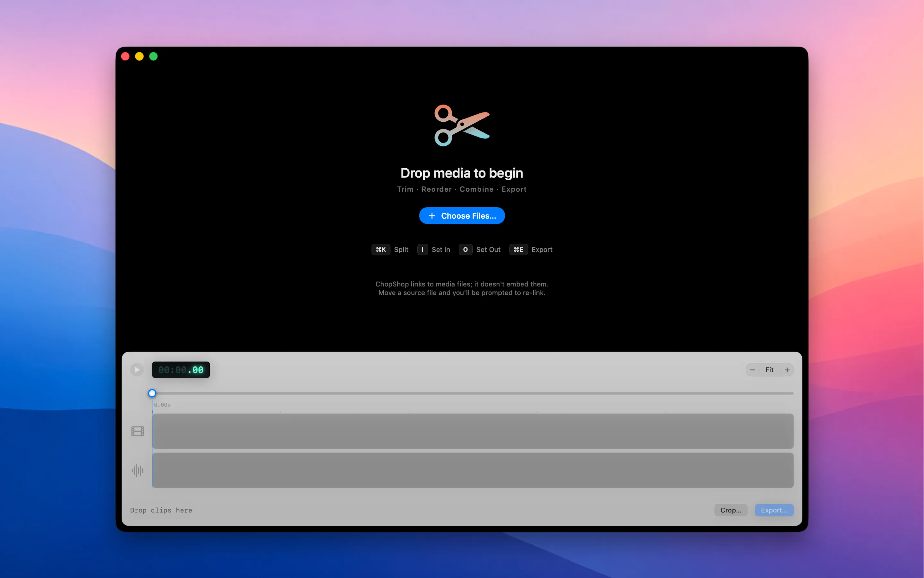Click the 'Drop clips here' status text
This screenshot has height=578, width=924.
(161, 510)
